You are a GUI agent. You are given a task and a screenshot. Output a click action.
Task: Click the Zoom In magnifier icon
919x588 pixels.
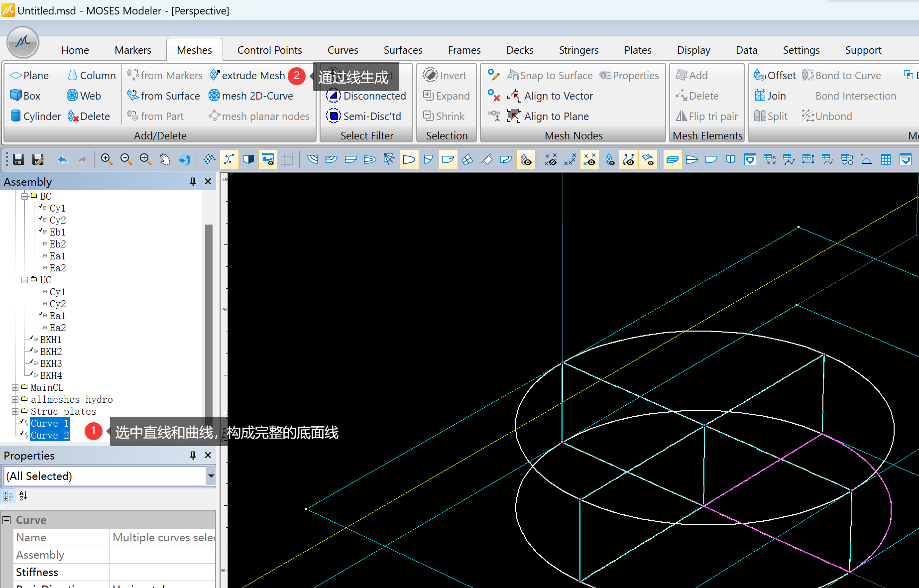click(106, 159)
